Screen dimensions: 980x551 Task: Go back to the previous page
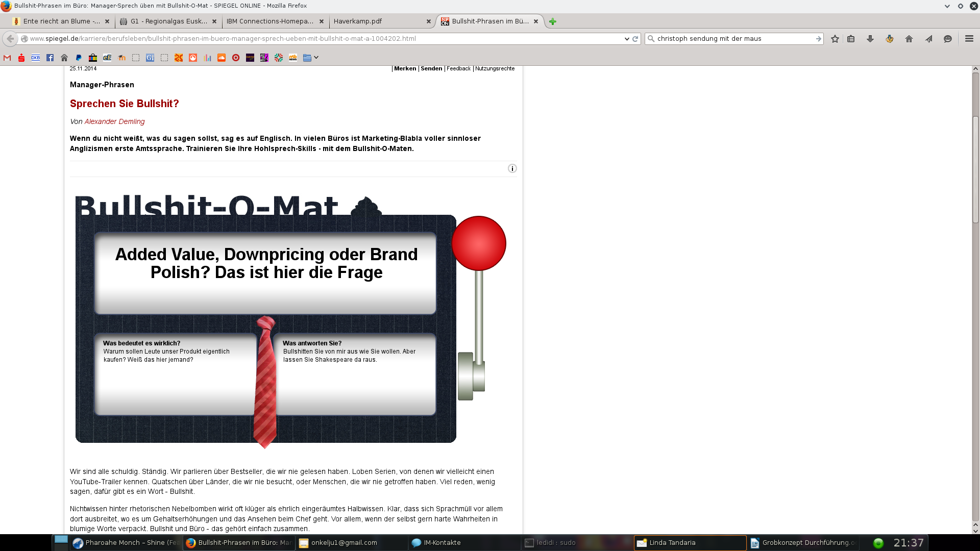point(10,39)
